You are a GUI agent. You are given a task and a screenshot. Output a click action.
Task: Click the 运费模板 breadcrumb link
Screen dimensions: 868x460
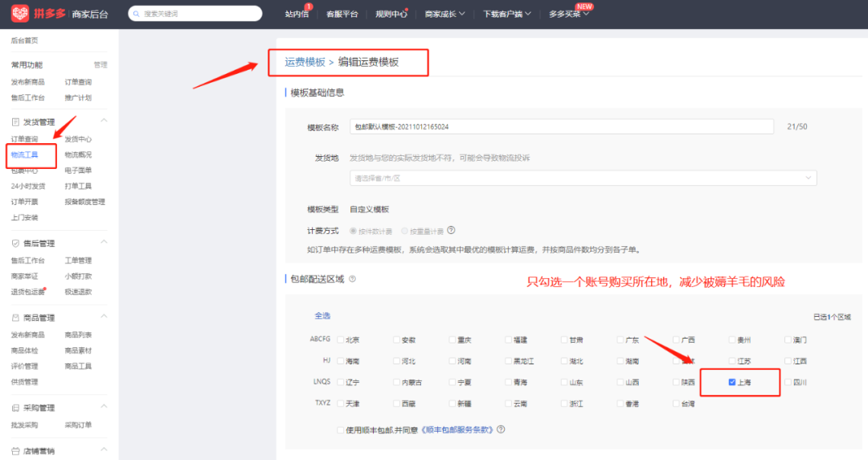click(x=305, y=62)
